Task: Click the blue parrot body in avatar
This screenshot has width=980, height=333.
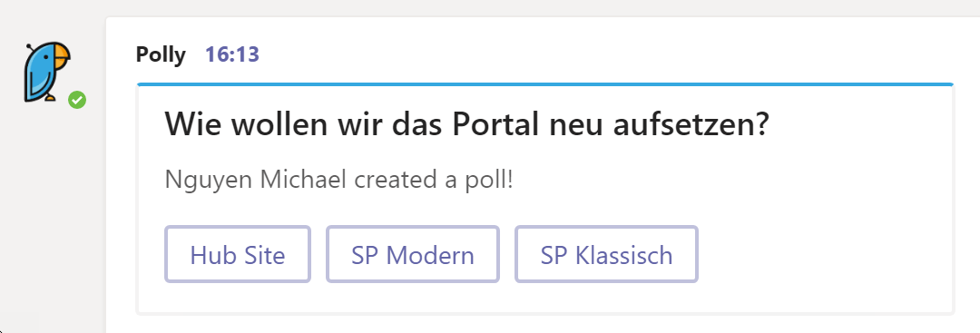Action: pos(39,72)
